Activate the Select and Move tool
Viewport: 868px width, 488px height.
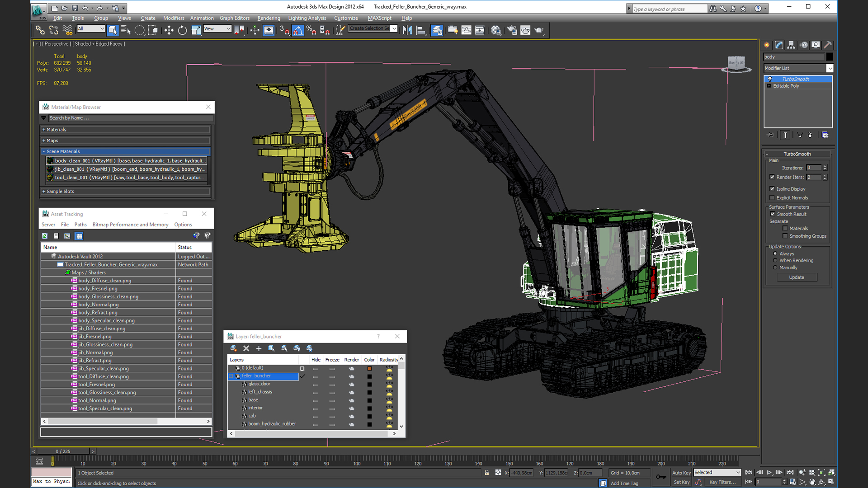pos(169,30)
